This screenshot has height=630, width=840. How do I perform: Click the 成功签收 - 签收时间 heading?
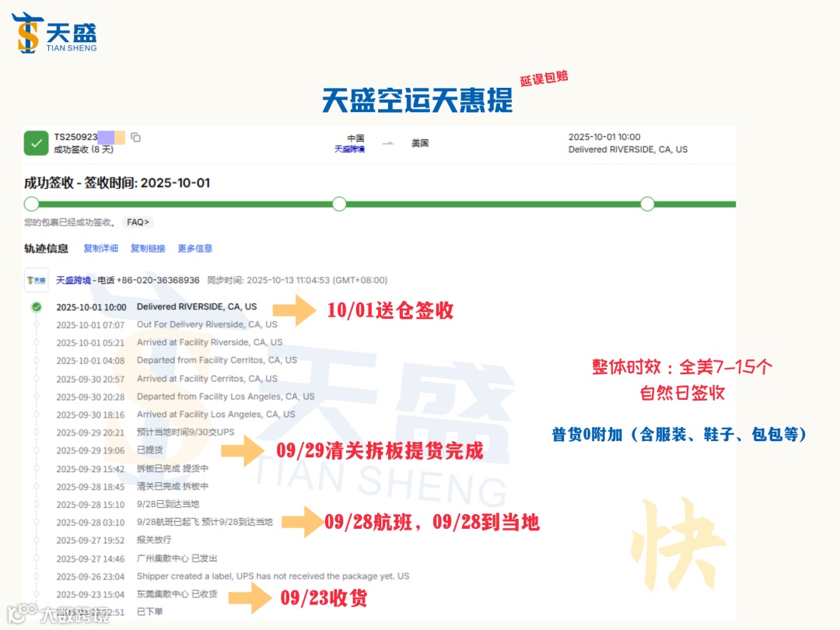point(117,184)
